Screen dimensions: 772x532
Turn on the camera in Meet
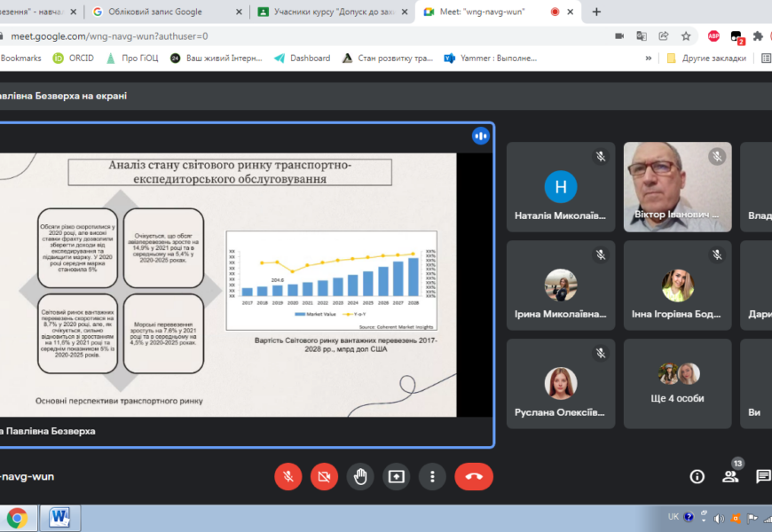(x=324, y=476)
